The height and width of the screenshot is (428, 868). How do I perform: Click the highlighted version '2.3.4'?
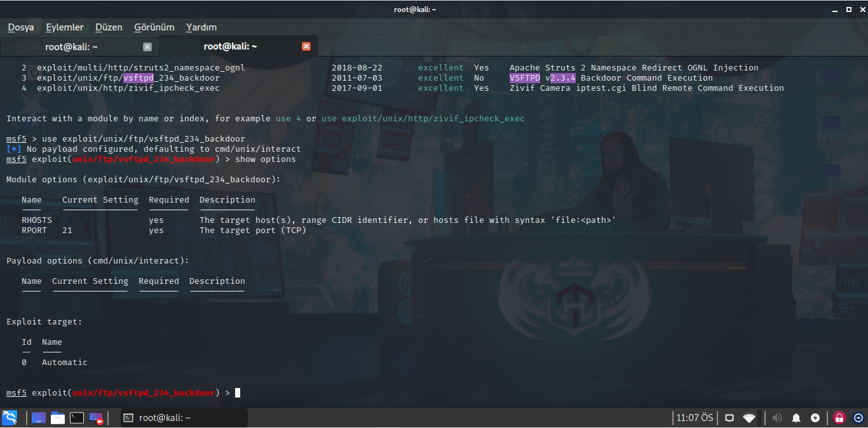563,78
